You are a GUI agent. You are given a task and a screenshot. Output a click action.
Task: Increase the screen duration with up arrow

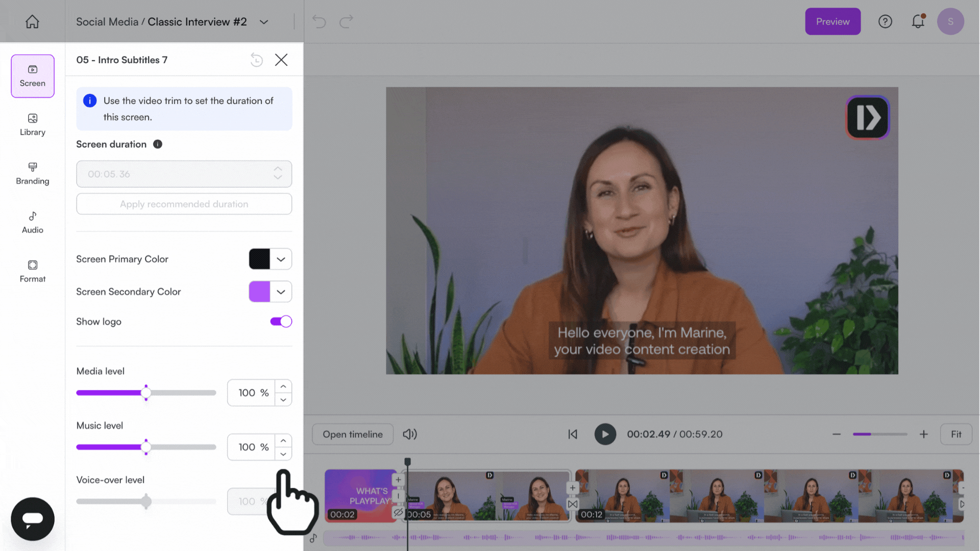[278, 169]
